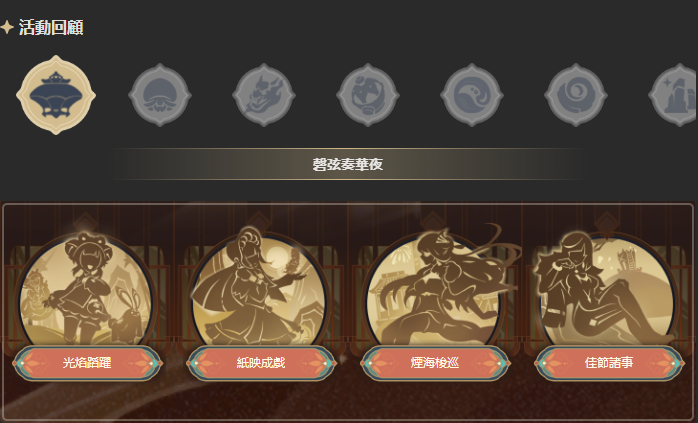
Task: Click the diamond ornament above 佳節諸事 artwork
Action: (x=606, y=222)
